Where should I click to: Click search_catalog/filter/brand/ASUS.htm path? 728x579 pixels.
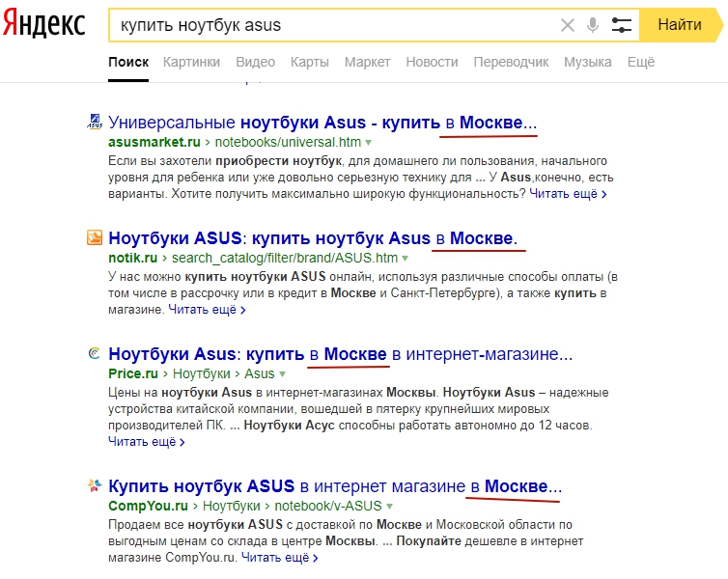tap(285, 258)
